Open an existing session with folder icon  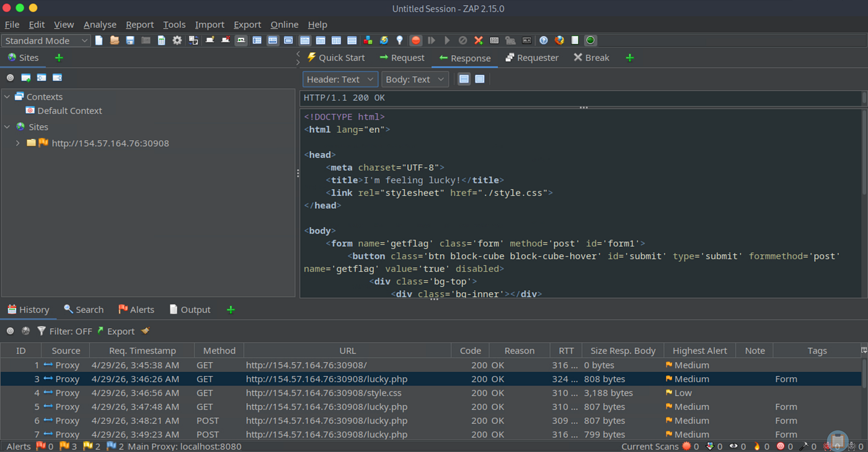pyautogui.click(x=115, y=40)
